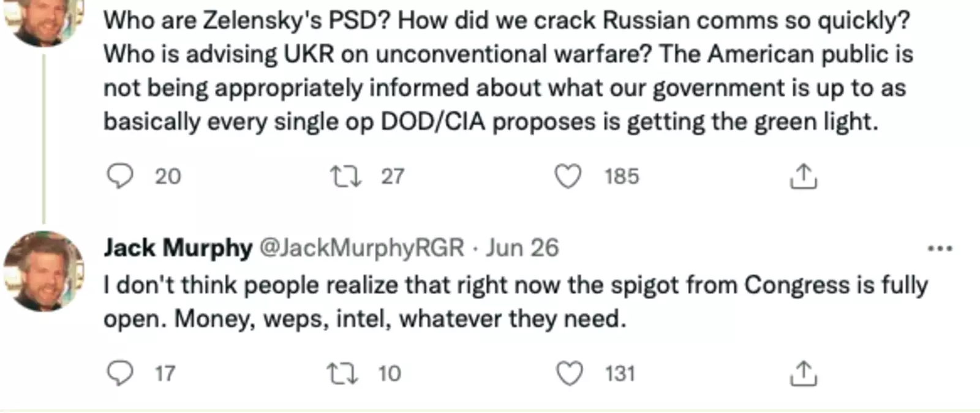Open the tweet text about Russian comms
The width and height of the screenshot is (980, 413).
point(507,21)
